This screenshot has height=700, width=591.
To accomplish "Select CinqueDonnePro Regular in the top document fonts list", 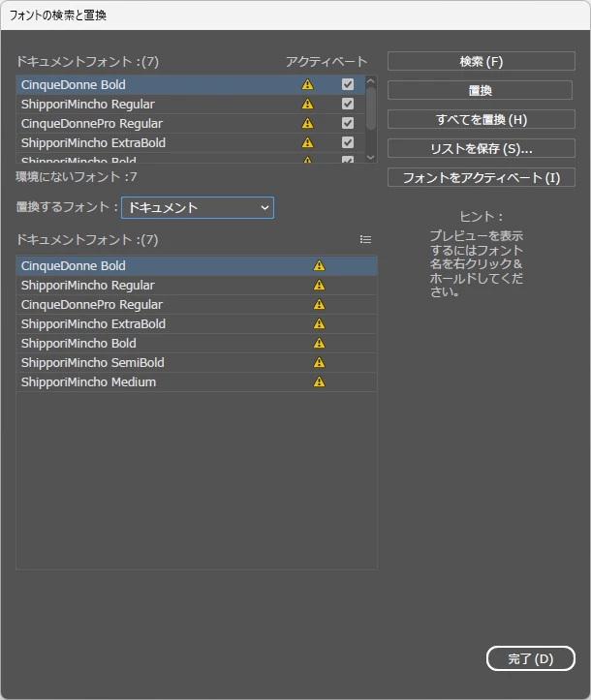I will (190, 123).
